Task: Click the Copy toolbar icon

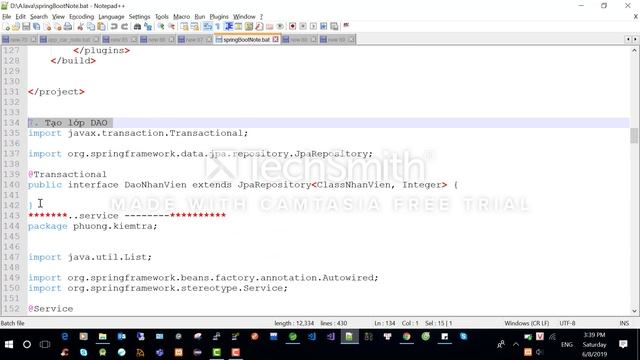Action: (91, 27)
